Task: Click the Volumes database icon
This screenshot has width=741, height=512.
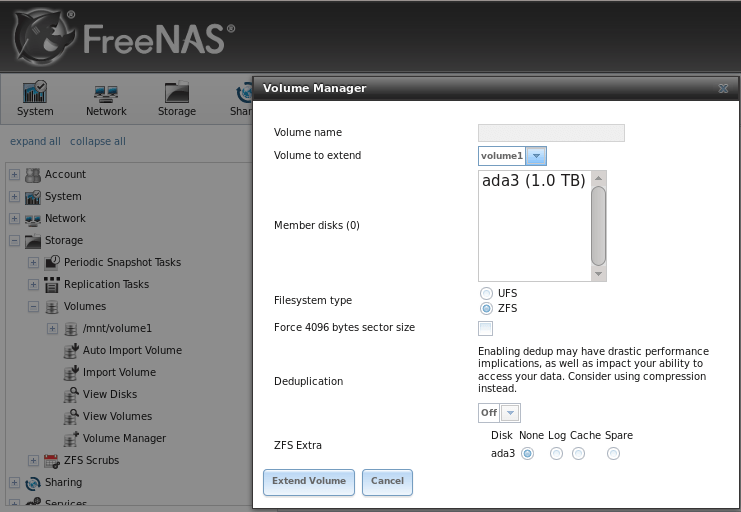Action: click(52, 307)
